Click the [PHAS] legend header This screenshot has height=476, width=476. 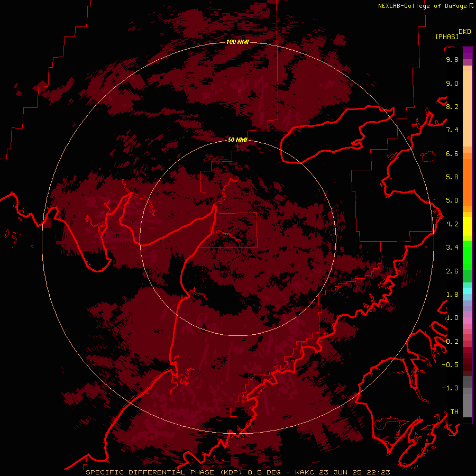click(x=447, y=37)
